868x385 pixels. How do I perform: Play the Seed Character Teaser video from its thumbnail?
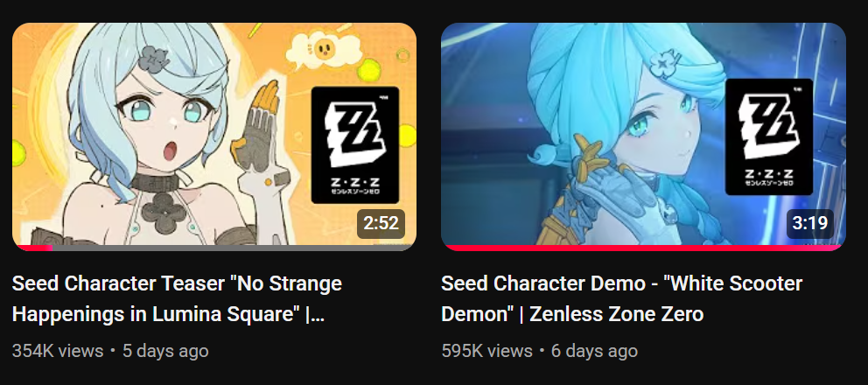[x=214, y=136]
